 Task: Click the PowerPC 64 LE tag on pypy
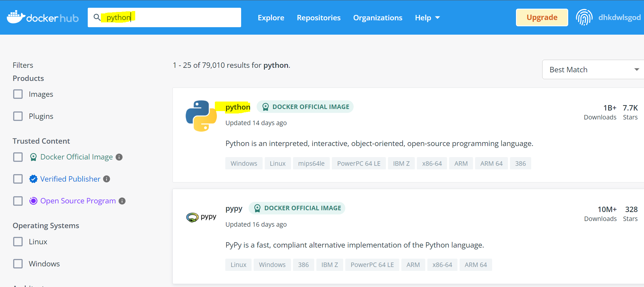click(x=372, y=265)
